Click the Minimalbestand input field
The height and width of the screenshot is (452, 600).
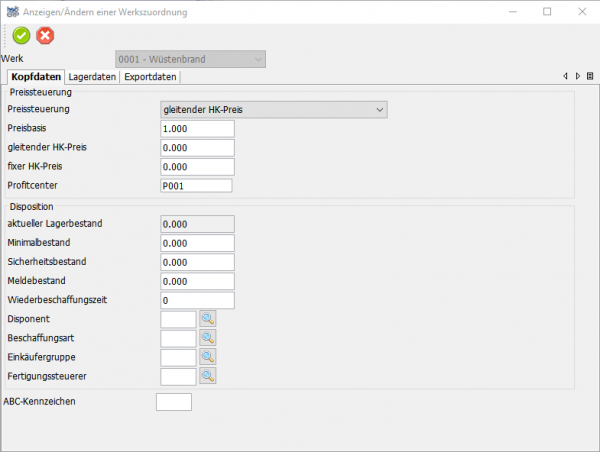coord(197,243)
